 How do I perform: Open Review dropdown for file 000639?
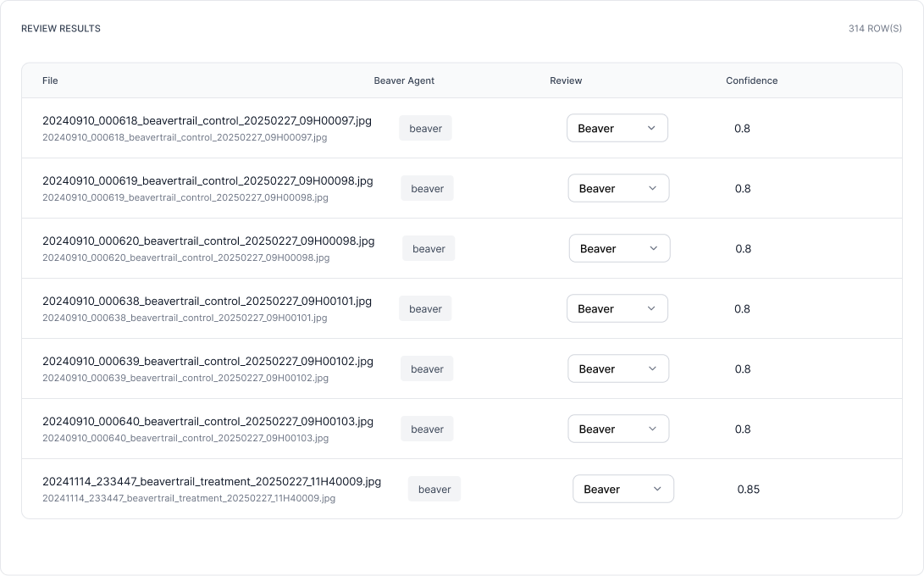coord(617,369)
